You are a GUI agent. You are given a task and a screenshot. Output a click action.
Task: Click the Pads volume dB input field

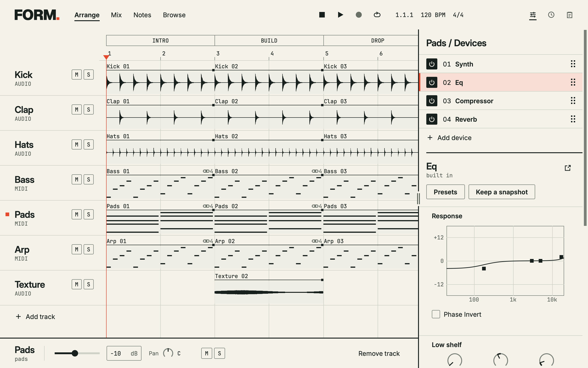tap(124, 354)
